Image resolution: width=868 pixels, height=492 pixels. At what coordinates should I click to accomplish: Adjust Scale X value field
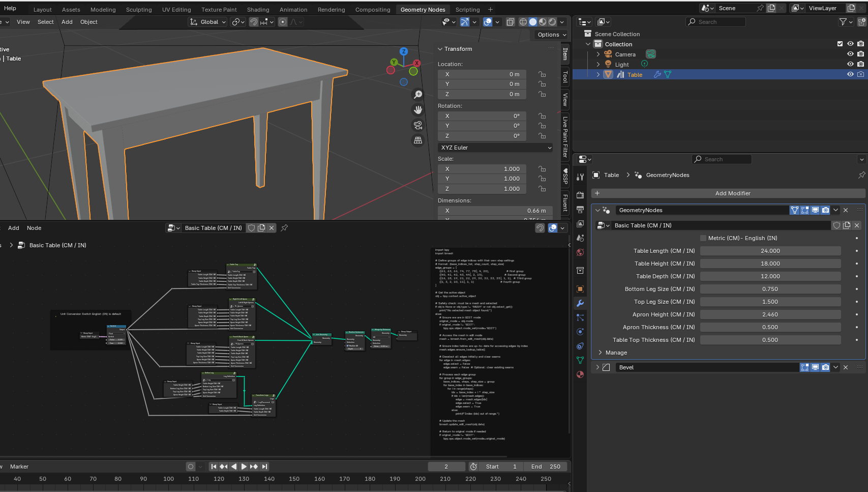482,169
